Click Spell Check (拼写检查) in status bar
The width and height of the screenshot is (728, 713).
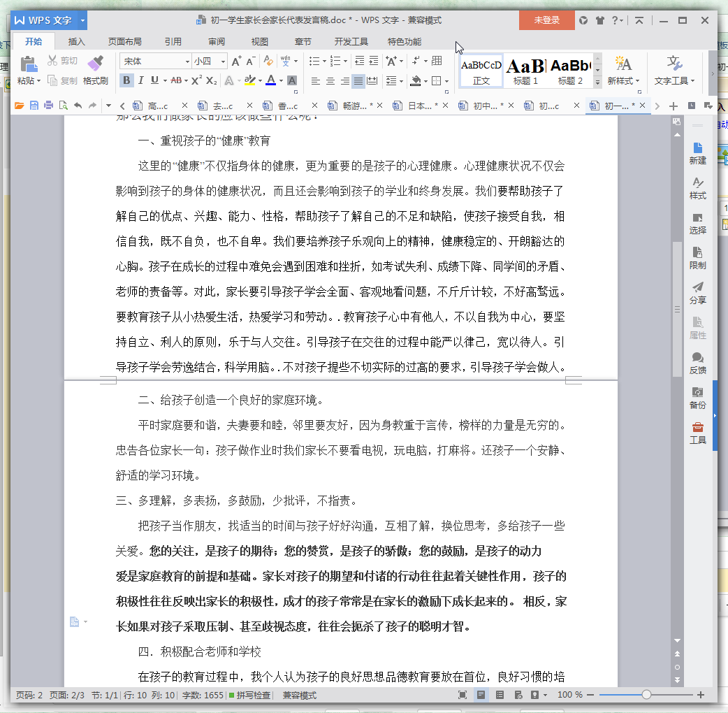(x=250, y=696)
